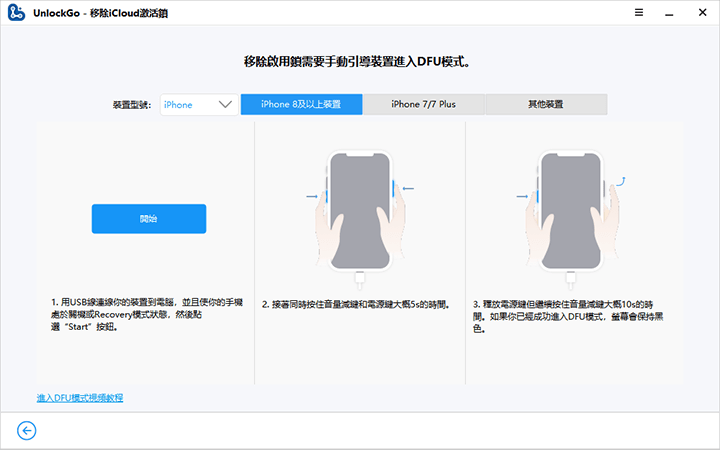Click the power button arrow in step 2 illustration
Screen dimensions: 720x450
coord(408,187)
